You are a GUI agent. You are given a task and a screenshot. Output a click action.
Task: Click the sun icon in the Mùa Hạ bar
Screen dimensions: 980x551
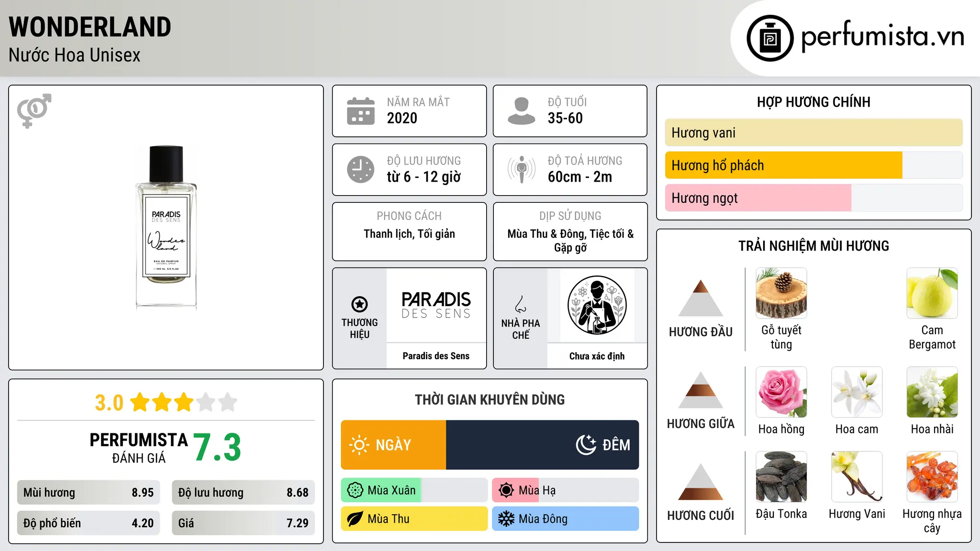click(x=506, y=490)
